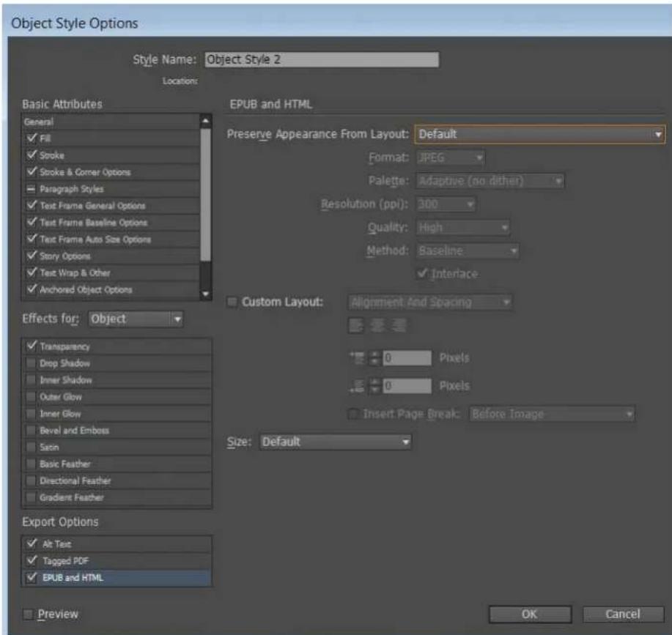Select Bevel and Emboss effect row

117,431
